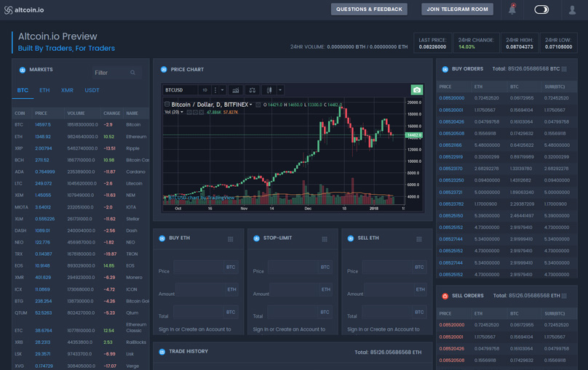The image size is (588, 370).
Task: Select the XMR markets tab
Action: tap(67, 90)
